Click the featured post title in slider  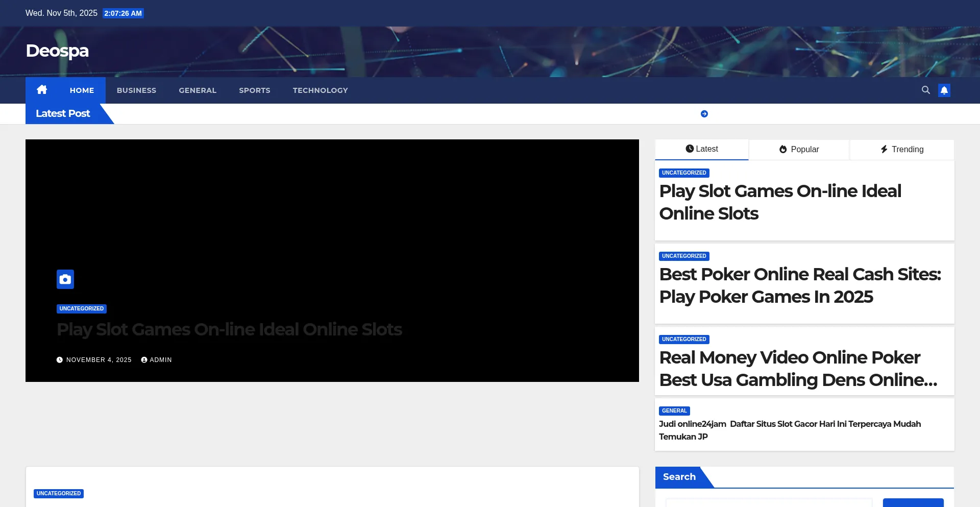(229, 330)
